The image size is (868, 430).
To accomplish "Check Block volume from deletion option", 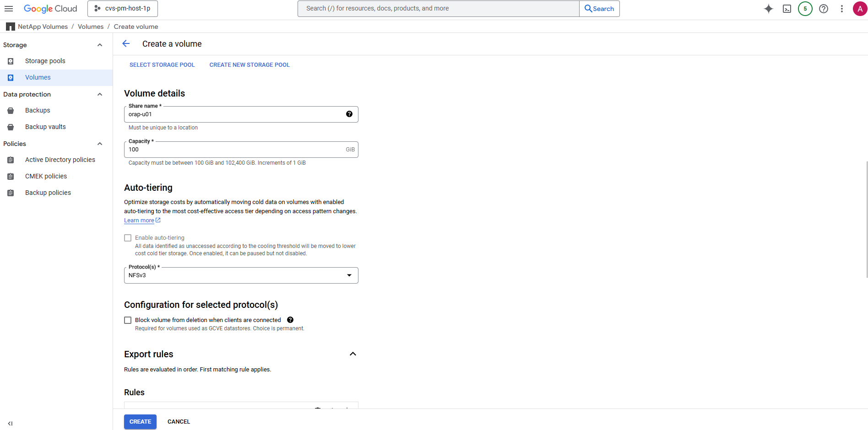I will pos(128,320).
